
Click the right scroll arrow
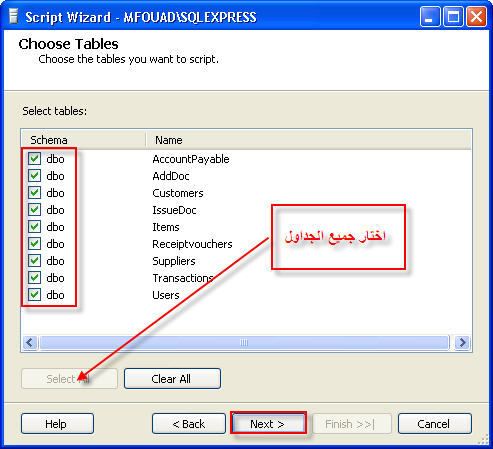pos(463,342)
